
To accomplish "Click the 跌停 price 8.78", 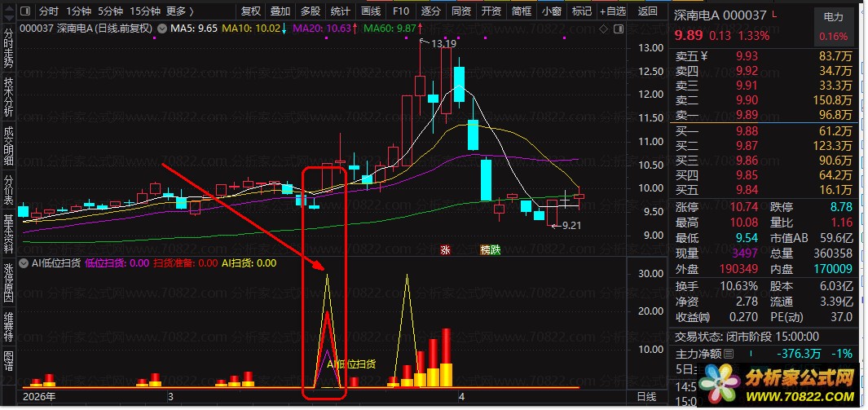I will 840,208.
